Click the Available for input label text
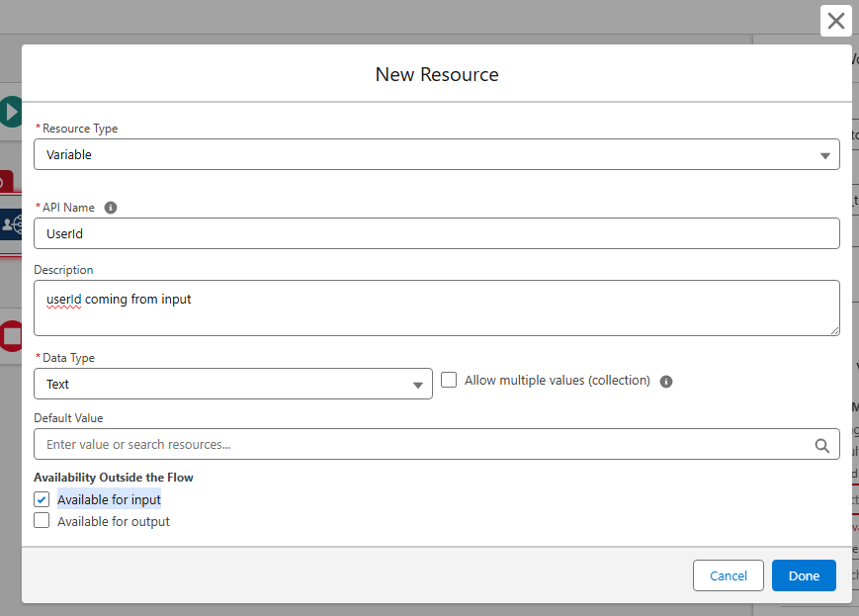This screenshot has width=859, height=616. point(109,500)
